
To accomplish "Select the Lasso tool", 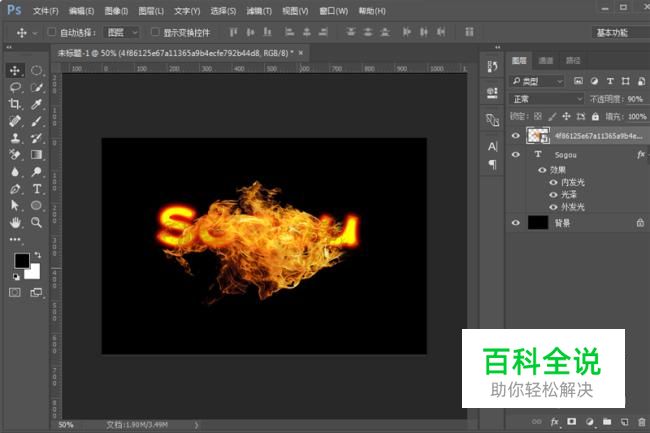I will click(x=15, y=87).
